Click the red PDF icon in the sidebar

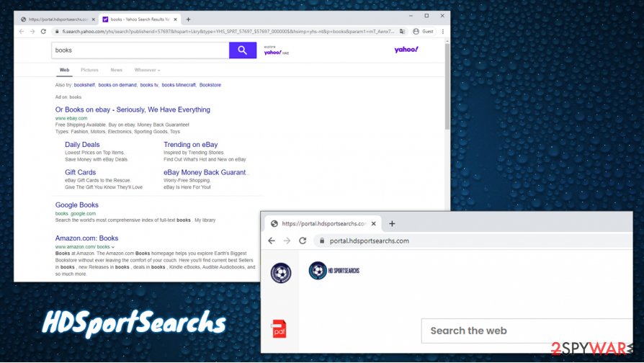coord(279,329)
